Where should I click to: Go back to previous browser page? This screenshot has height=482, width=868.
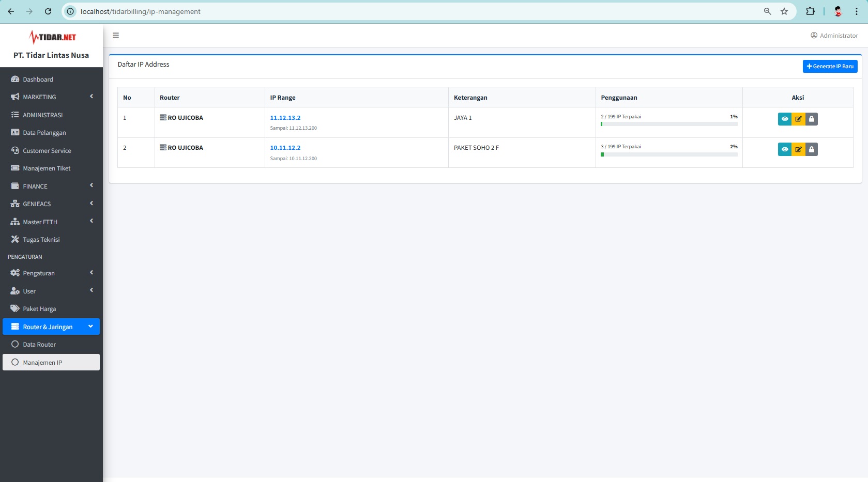tap(11, 11)
